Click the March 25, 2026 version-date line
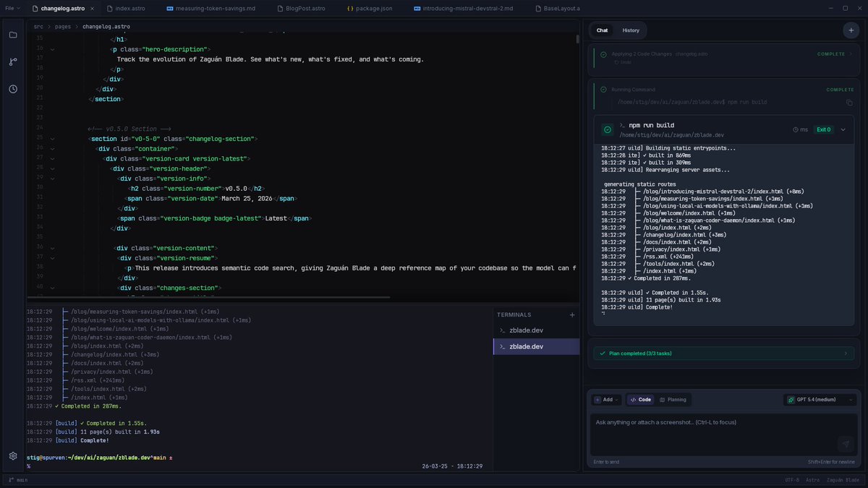This screenshot has height=488, width=868. (x=210, y=198)
